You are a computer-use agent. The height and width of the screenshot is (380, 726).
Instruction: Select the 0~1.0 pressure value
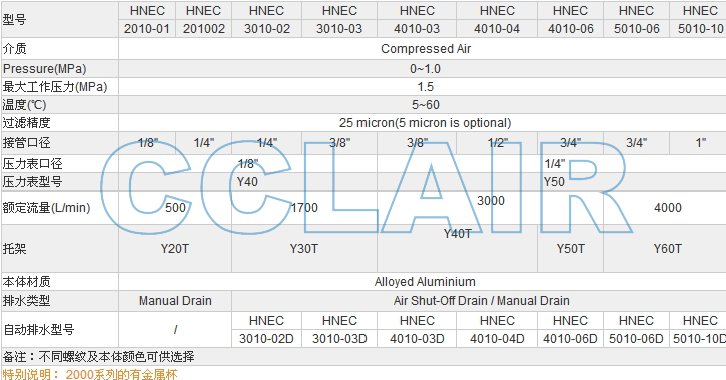point(425,69)
